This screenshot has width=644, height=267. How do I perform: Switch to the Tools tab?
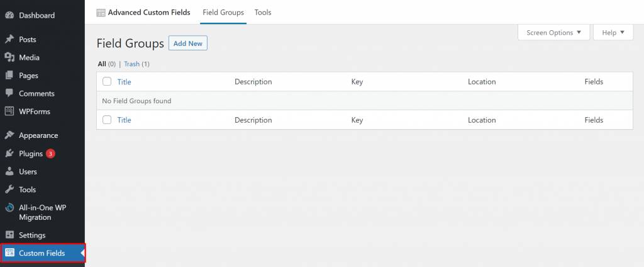(263, 13)
